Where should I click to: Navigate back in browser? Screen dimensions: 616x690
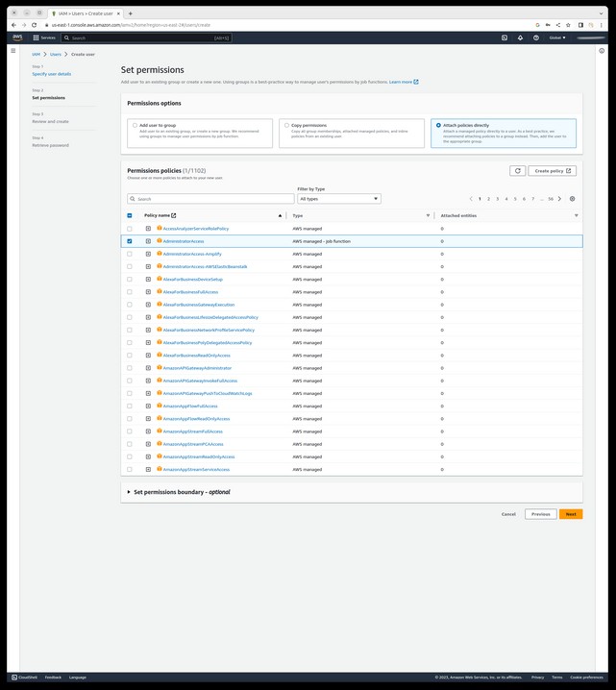(x=13, y=25)
